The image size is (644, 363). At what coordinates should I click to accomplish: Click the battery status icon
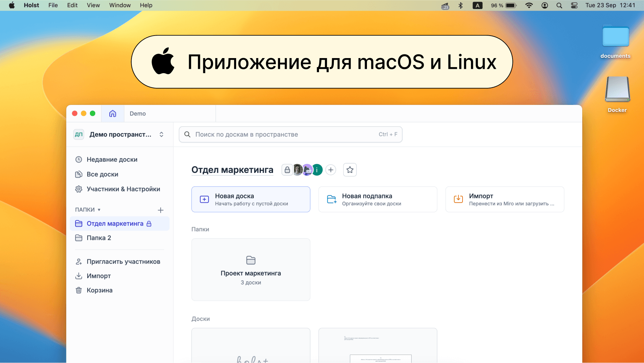coord(511,5)
